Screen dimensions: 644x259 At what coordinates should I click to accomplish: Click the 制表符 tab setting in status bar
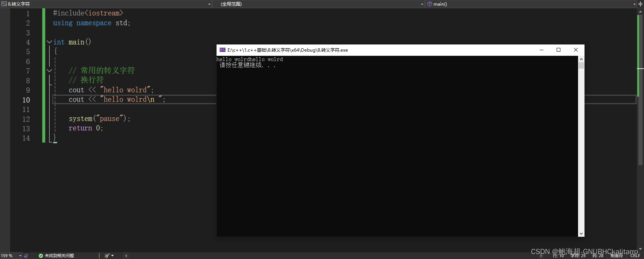click(617, 256)
